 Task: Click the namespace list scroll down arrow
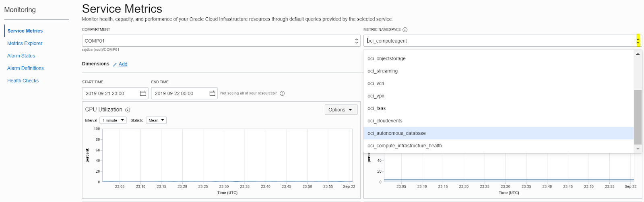coord(638,148)
